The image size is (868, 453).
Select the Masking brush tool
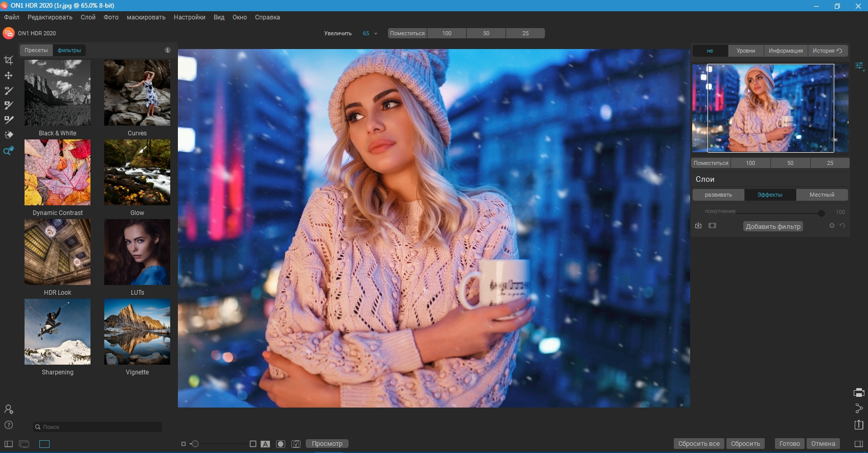pos(9,105)
